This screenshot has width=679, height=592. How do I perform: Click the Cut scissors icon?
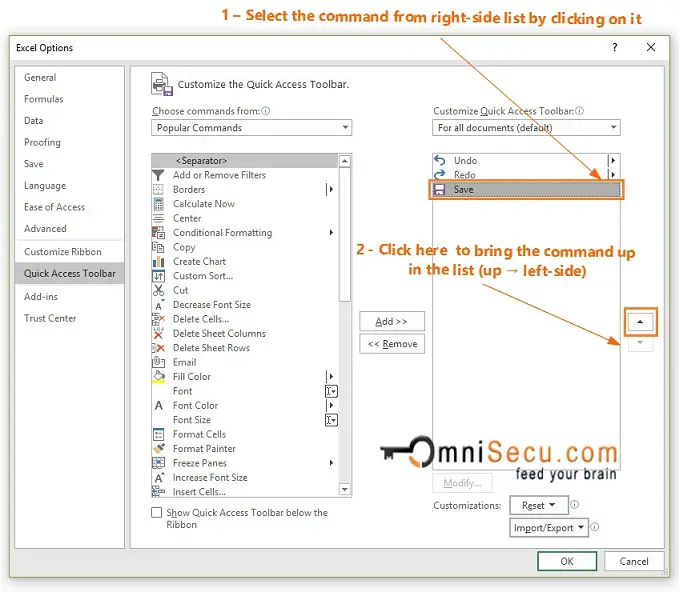158,290
